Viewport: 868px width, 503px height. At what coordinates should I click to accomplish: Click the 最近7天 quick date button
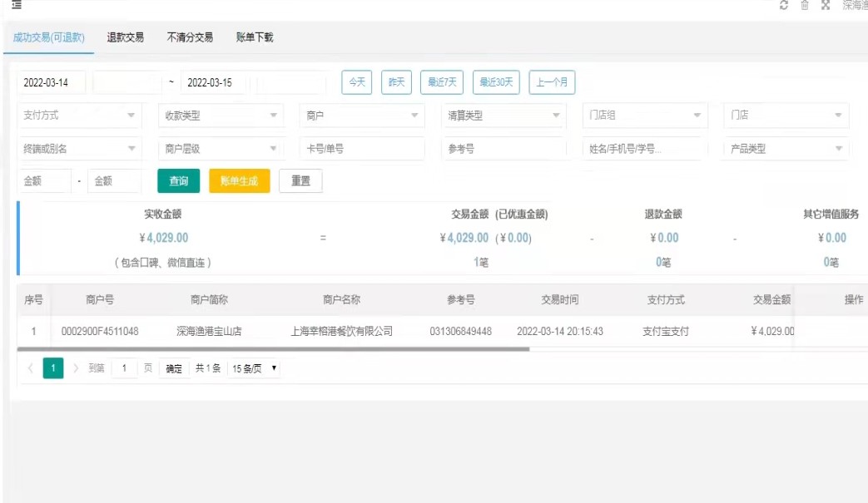click(442, 82)
